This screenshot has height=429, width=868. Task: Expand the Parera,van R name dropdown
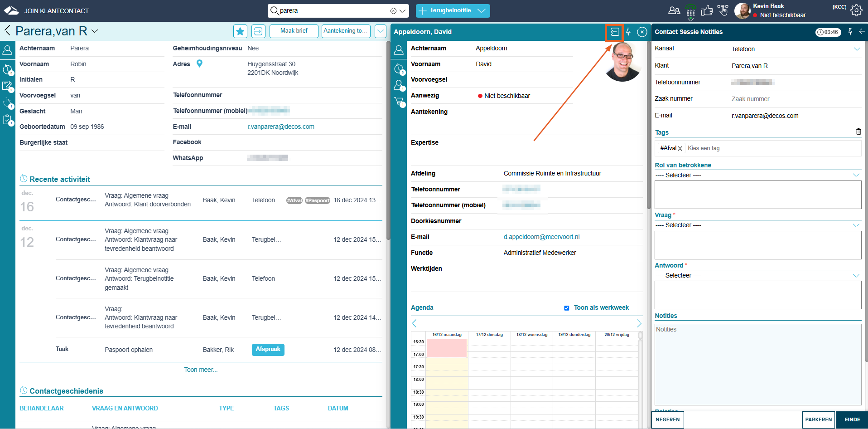click(x=95, y=31)
